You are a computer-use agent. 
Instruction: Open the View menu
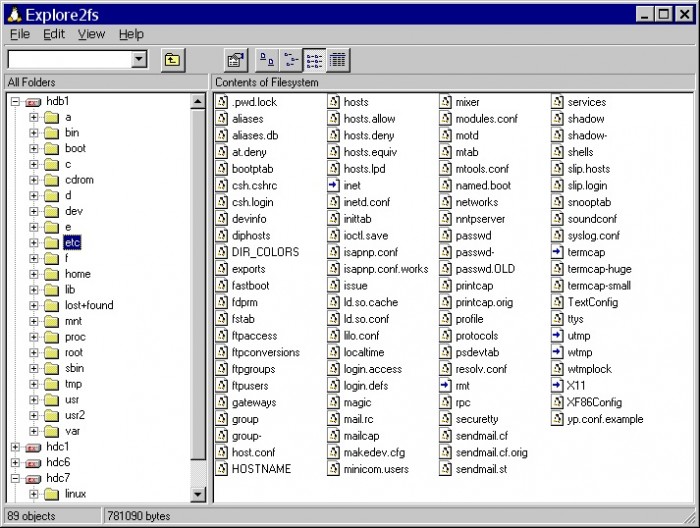(91, 34)
